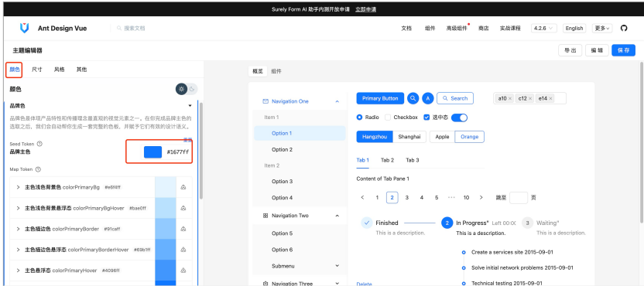Switch to the 风格 tab
Viewport: 644px width, 286px height.
(x=59, y=70)
